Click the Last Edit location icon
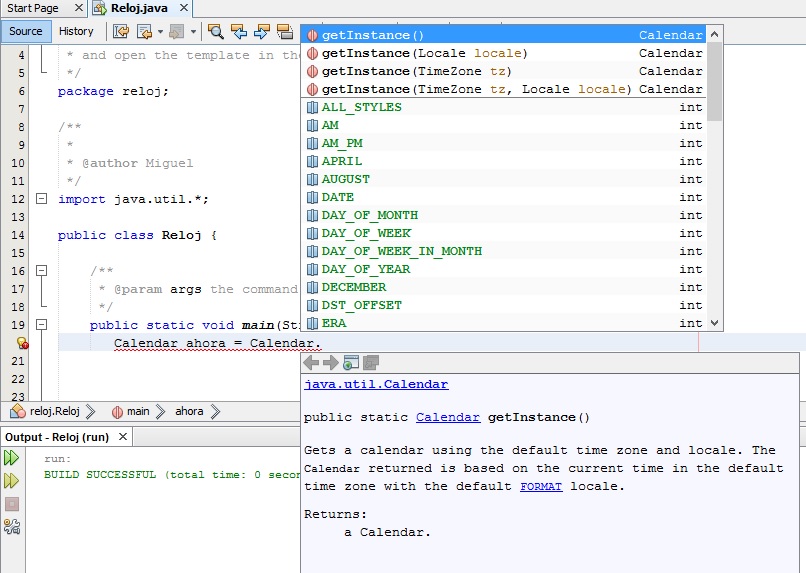 pyautogui.click(x=121, y=31)
